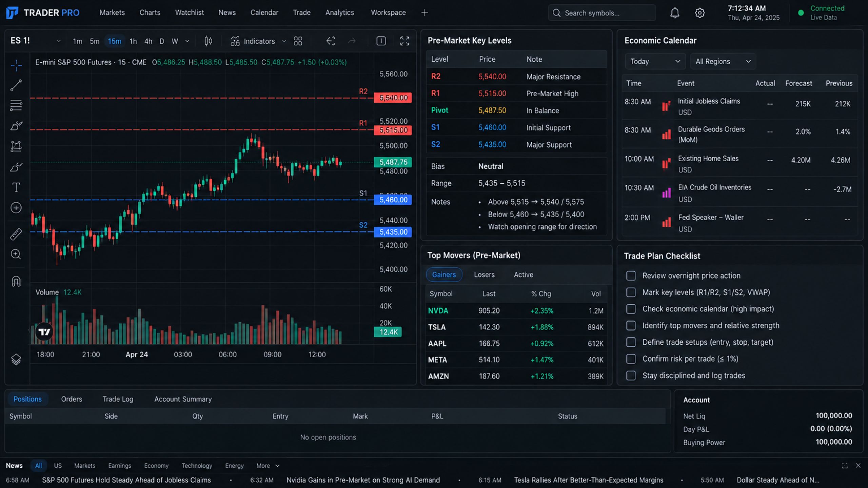The image size is (868, 488).
Task: Click the R2 5,540.00 price line label
Action: [393, 98]
